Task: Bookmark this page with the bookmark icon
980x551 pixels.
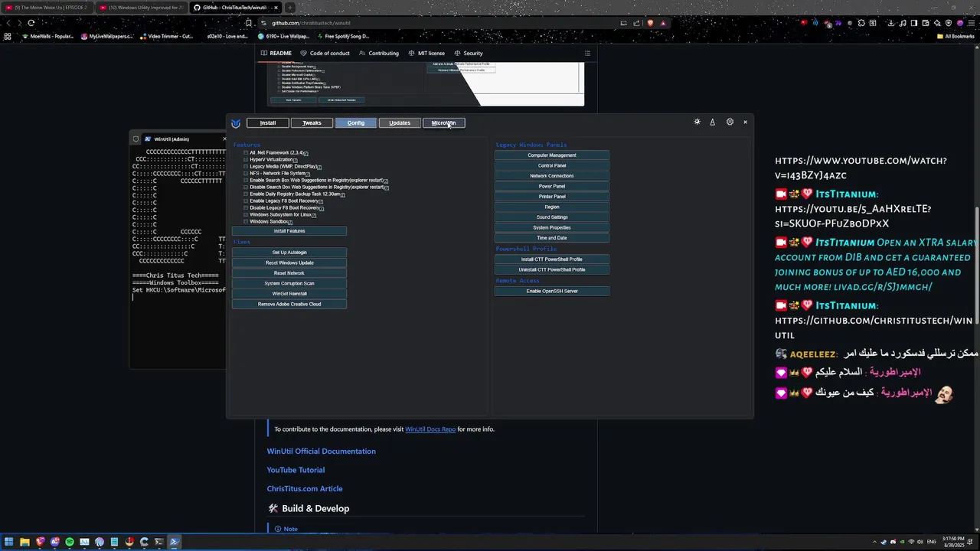Action: [x=249, y=23]
